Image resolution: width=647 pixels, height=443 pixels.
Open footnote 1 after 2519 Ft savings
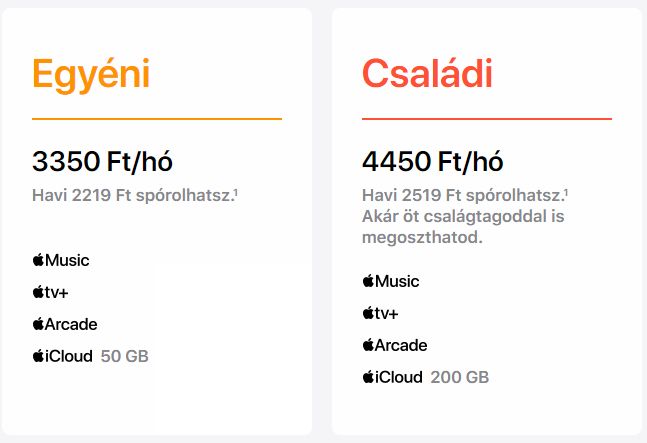[x=566, y=191]
